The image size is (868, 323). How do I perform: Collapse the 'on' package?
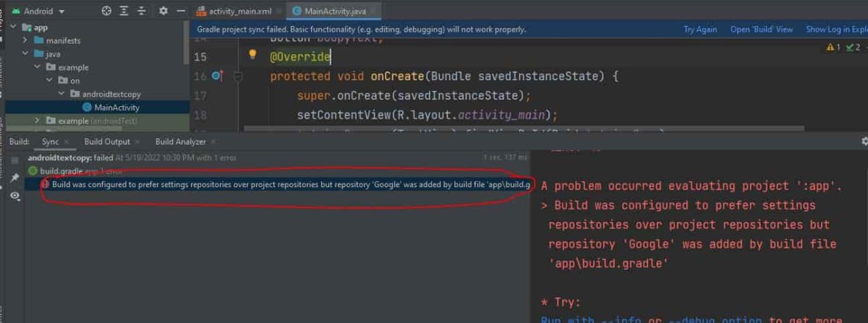click(49, 81)
